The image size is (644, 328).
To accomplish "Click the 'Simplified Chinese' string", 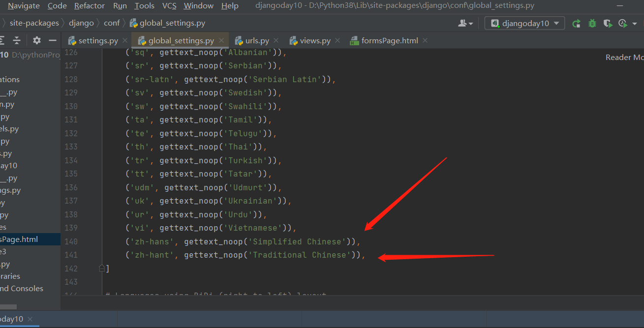I will 297,241.
